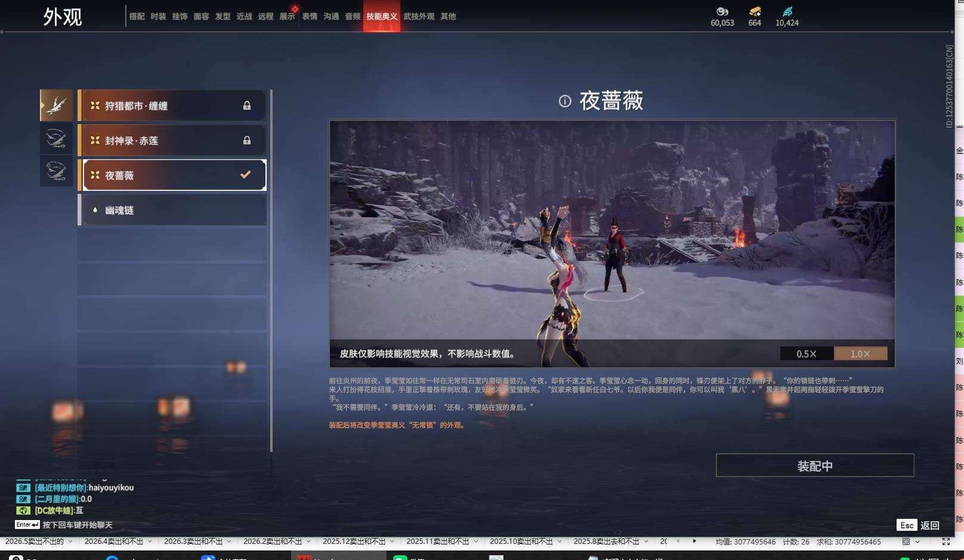Switch to the 发型 tab
Viewport: 964px width, 560px height.
click(223, 16)
